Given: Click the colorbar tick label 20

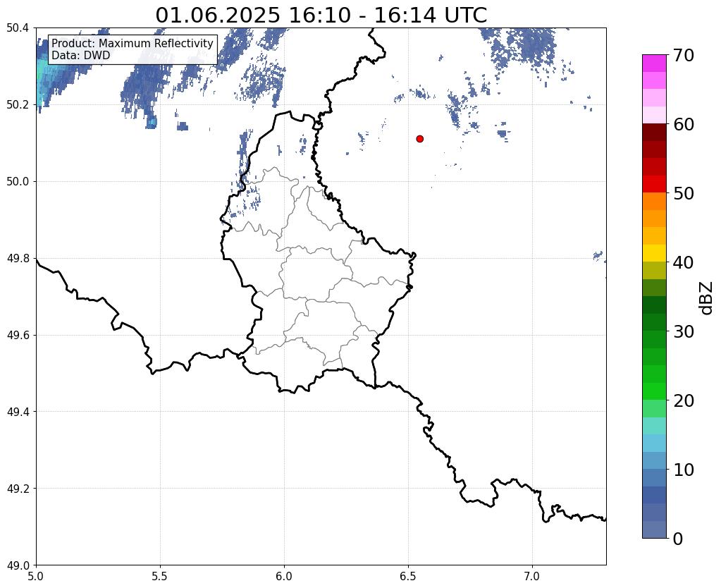Looking at the screenshot, I should click(684, 400).
